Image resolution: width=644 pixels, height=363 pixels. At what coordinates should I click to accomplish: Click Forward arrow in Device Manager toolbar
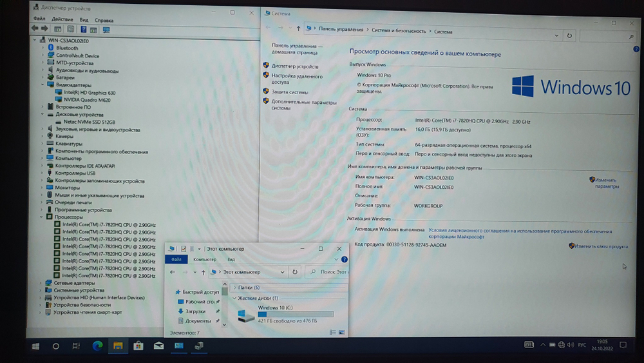(x=44, y=29)
